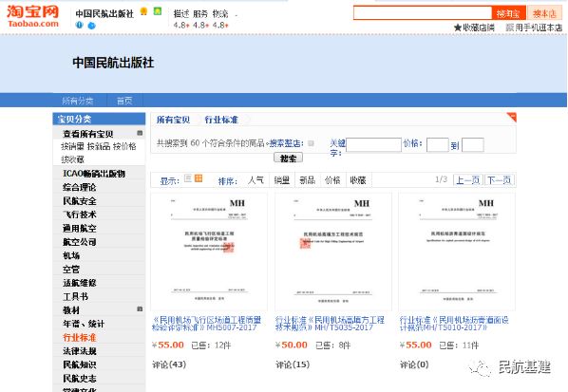Open 通用航空 category
The image size is (568, 392).
point(80,228)
